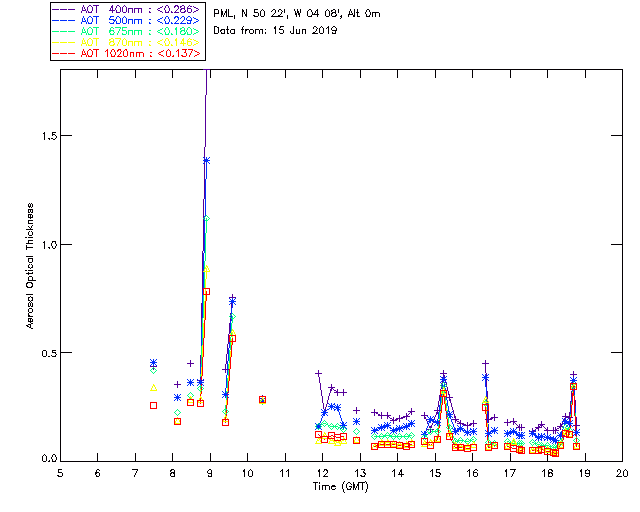Click the AOT 400nm legend entry
The image size is (640, 512).
click(x=127, y=9)
